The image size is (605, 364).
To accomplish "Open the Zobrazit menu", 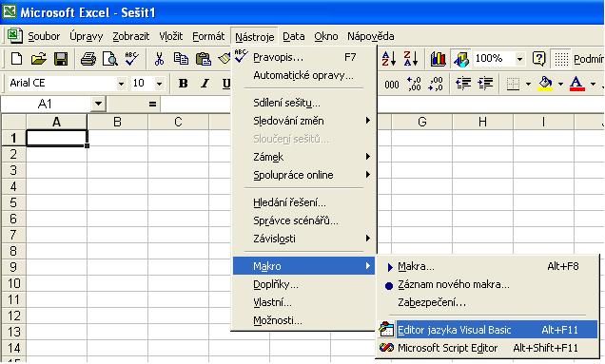I will tap(131, 36).
